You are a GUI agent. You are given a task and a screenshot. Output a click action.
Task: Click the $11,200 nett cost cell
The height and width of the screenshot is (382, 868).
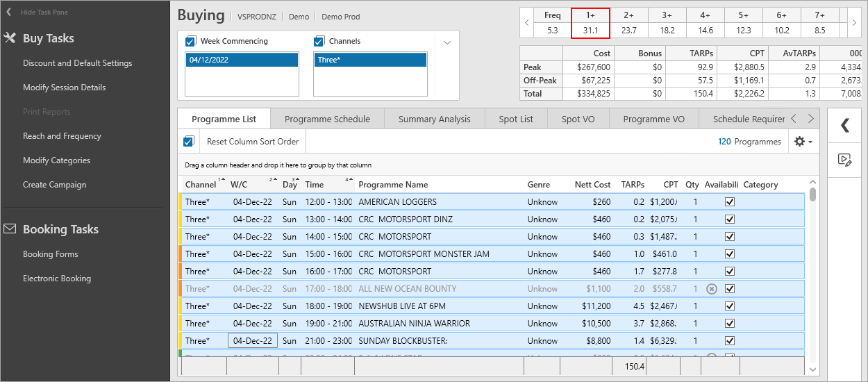(x=596, y=306)
